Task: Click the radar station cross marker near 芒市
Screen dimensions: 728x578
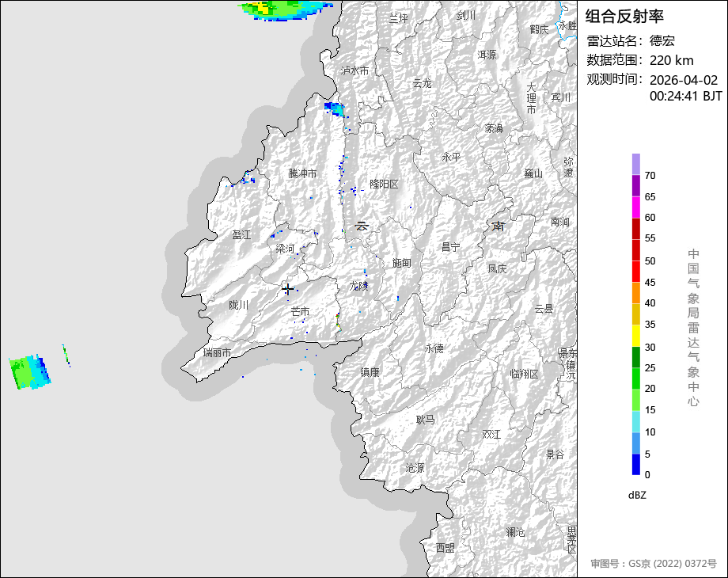Action: [288, 290]
